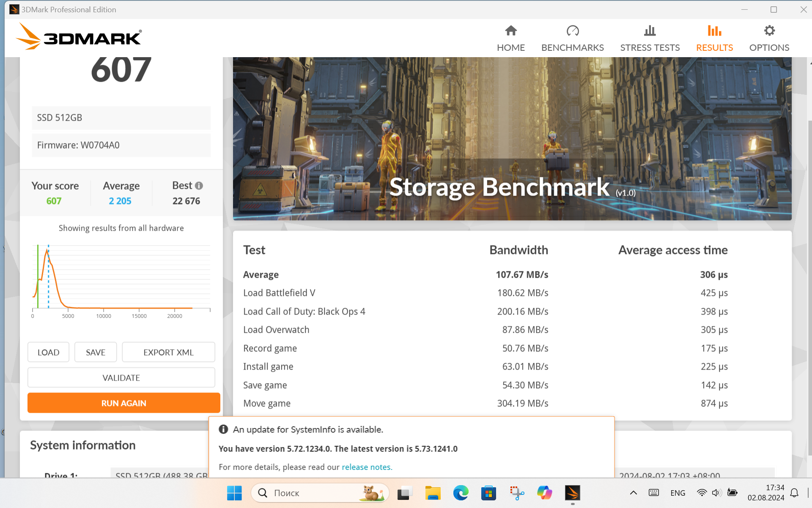Viewport: 812px width, 508px height.
Task: Click the SAVE result button
Action: pos(96,352)
